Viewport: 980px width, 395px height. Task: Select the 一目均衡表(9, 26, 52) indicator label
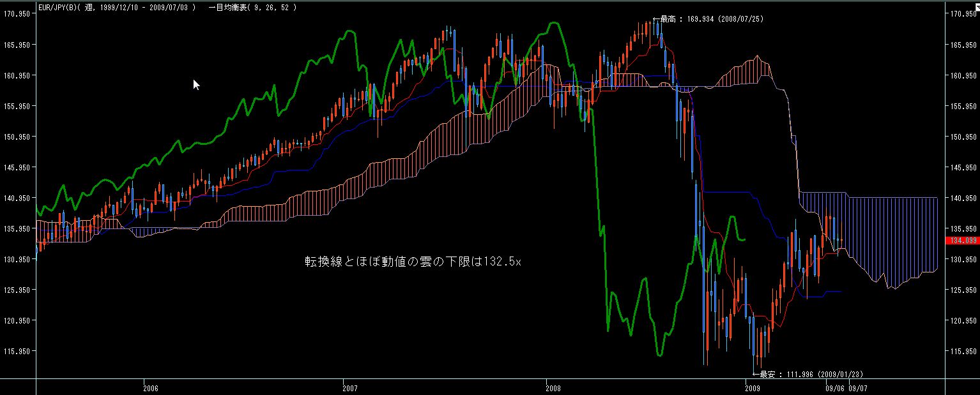click(253, 6)
